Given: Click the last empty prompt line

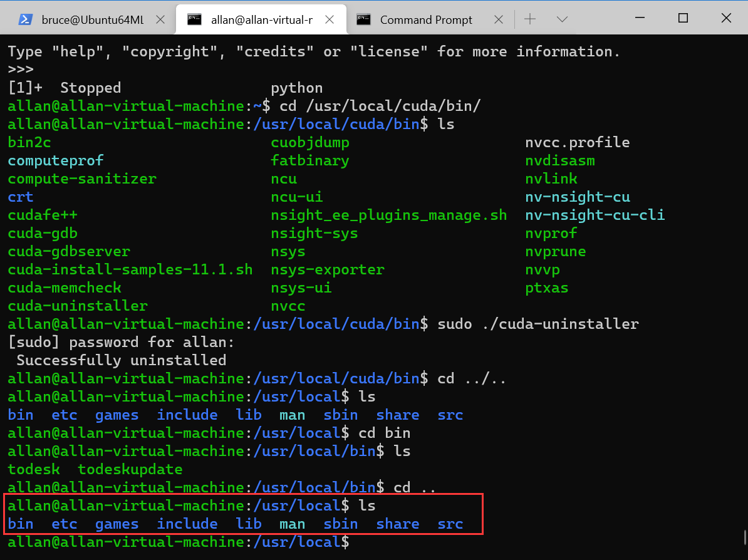Looking at the screenshot, I should click(179, 542).
